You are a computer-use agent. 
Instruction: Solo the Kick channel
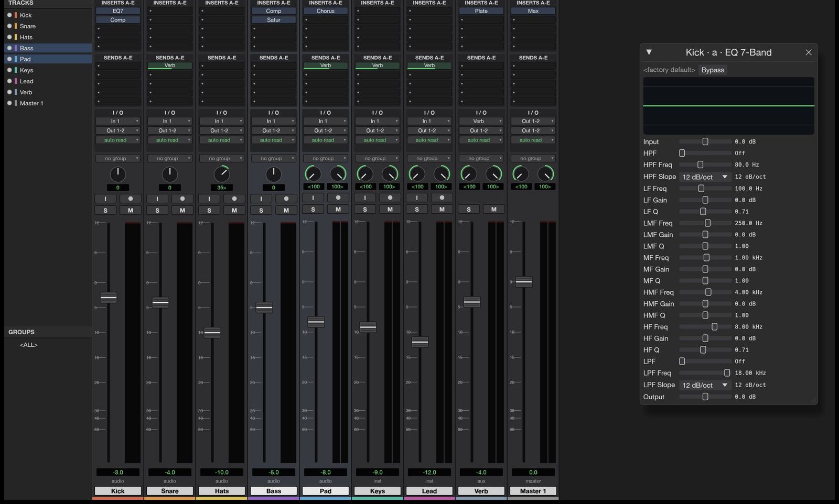(105, 210)
